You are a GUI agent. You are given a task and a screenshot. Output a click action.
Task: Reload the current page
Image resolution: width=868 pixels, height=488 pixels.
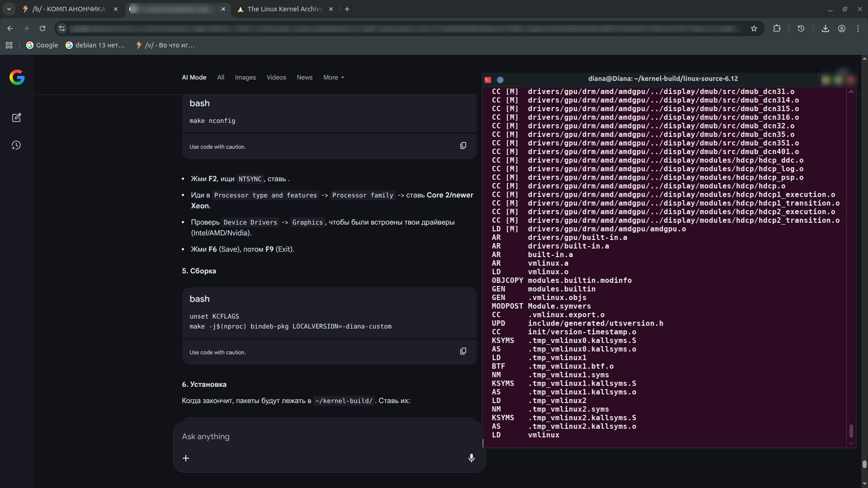tap(42, 28)
